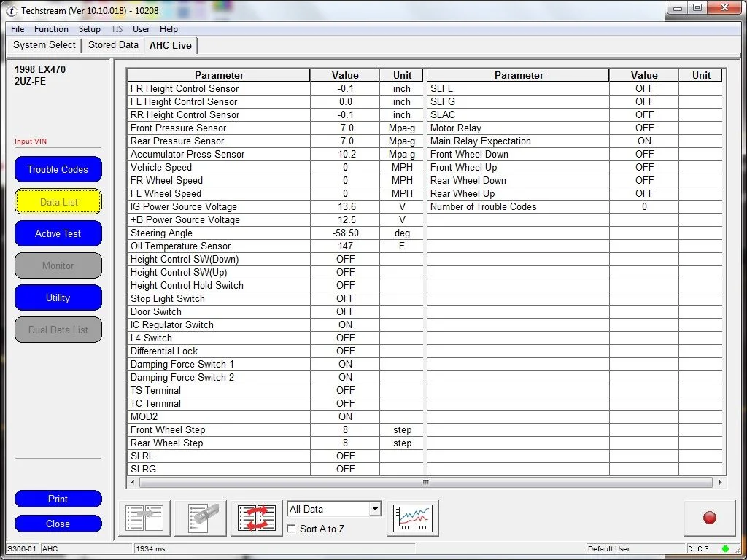747x560 pixels.
Task: Open Active Test
Action: pyautogui.click(x=58, y=234)
